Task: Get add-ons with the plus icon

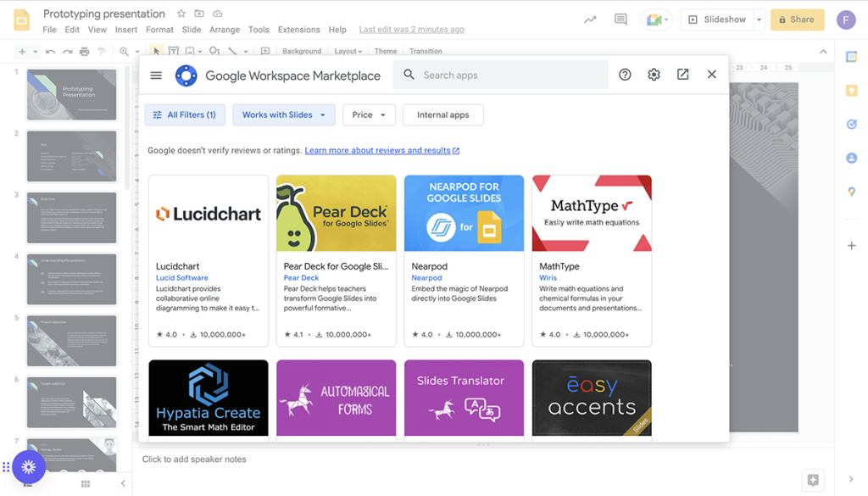Action: pos(851,246)
